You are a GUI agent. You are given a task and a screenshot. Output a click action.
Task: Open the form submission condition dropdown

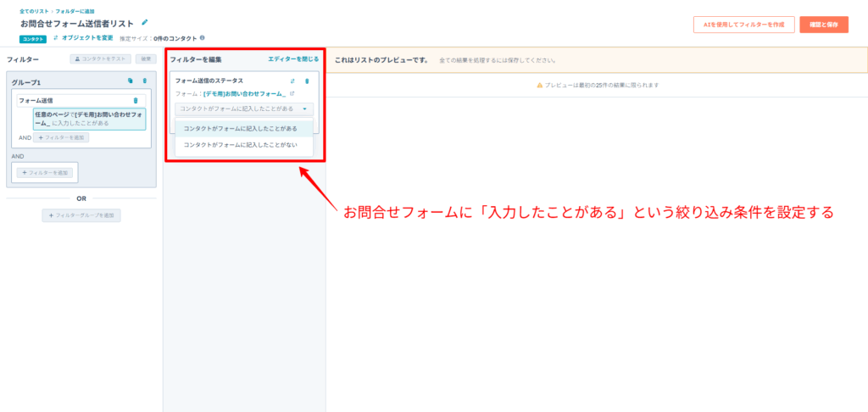pos(244,109)
